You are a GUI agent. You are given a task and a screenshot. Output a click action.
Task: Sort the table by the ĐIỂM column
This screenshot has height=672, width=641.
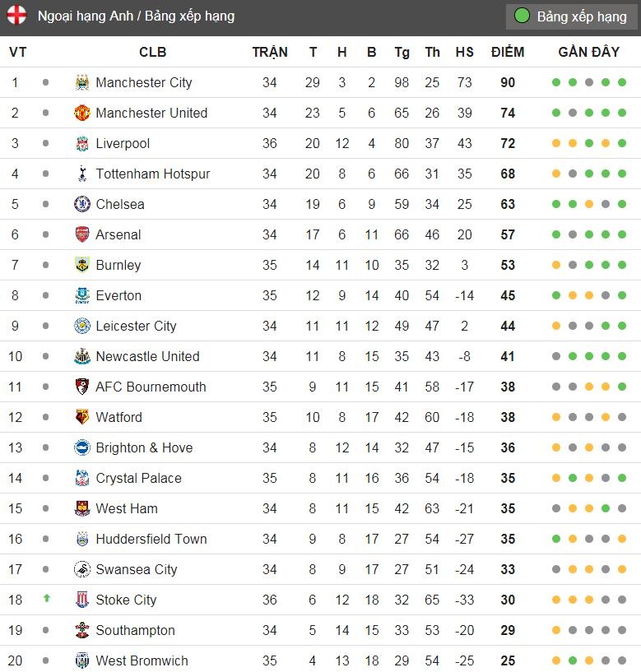click(508, 51)
